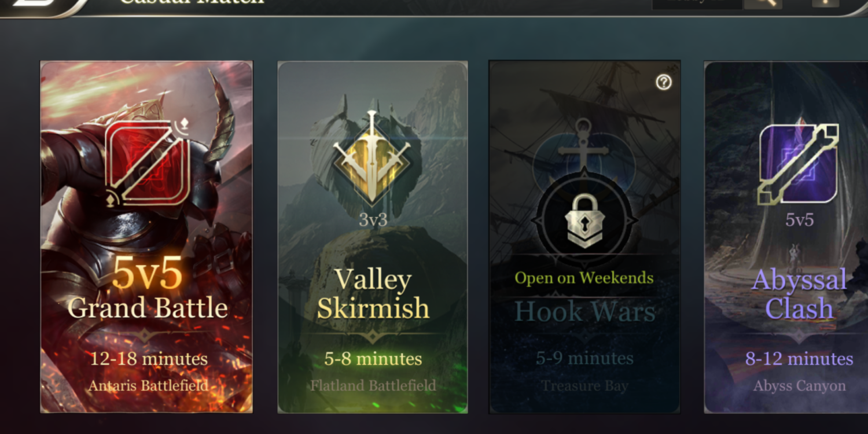
Task: Tap the Open on Weekends notice
Action: pyautogui.click(x=584, y=278)
